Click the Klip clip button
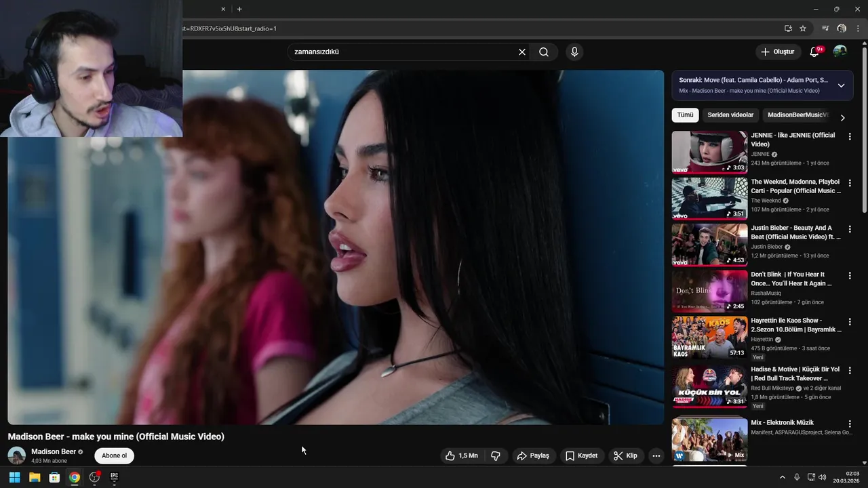Image resolution: width=868 pixels, height=488 pixels. (x=625, y=456)
